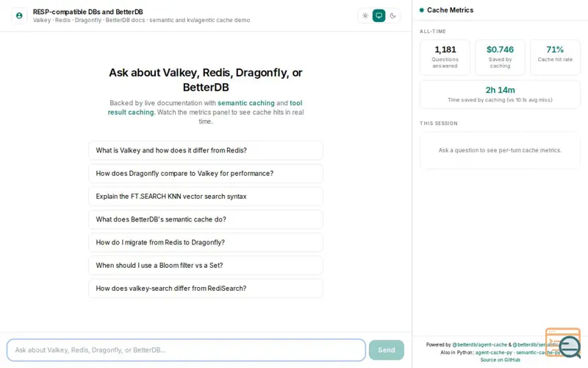
Task: Click the Send button
Action: (x=387, y=350)
